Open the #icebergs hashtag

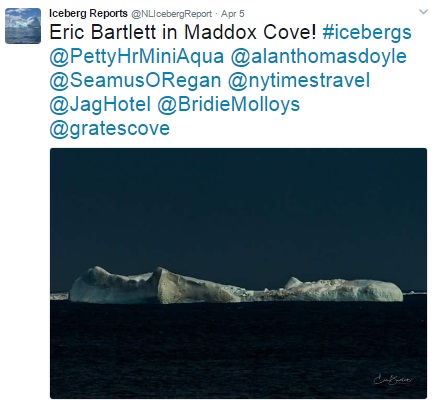(x=367, y=33)
